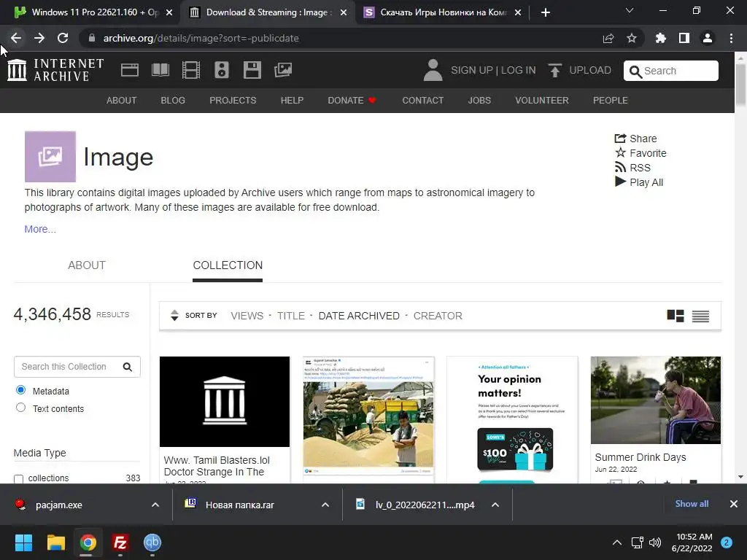Open the Audio speaker icon
The height and width of the screenshot is (560, 747).
[222, 70]
